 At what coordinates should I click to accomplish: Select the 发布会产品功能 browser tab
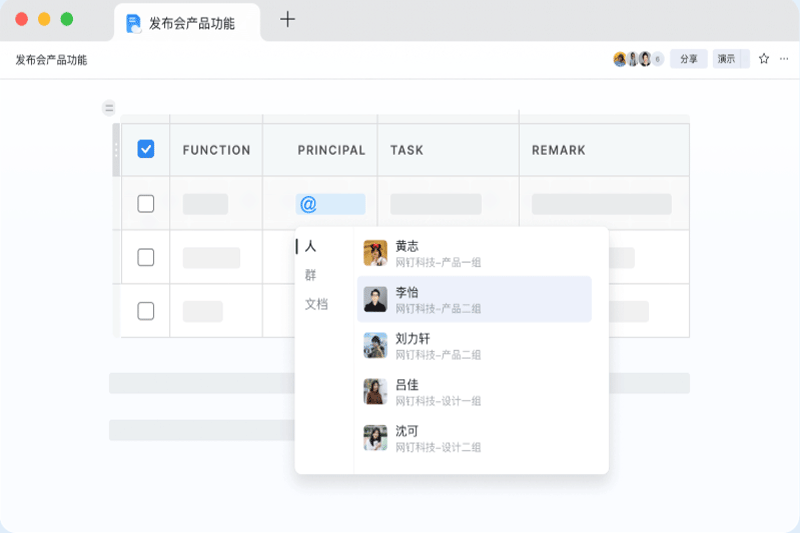[190, 23]
